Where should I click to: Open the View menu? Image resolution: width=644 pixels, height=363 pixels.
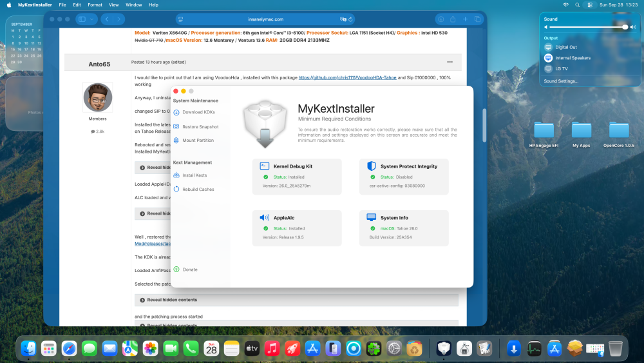[x=114, y=5]
